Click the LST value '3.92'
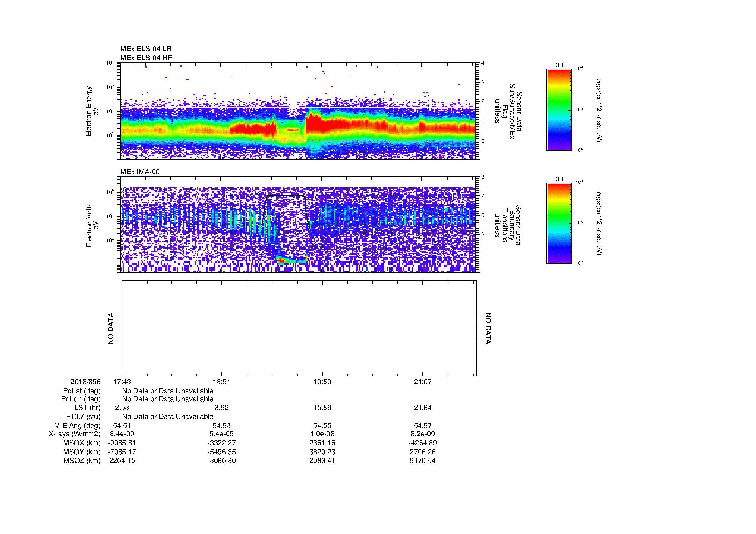This screenshot has width=756, height=534. pyautogui.click(x=222, y=408)
